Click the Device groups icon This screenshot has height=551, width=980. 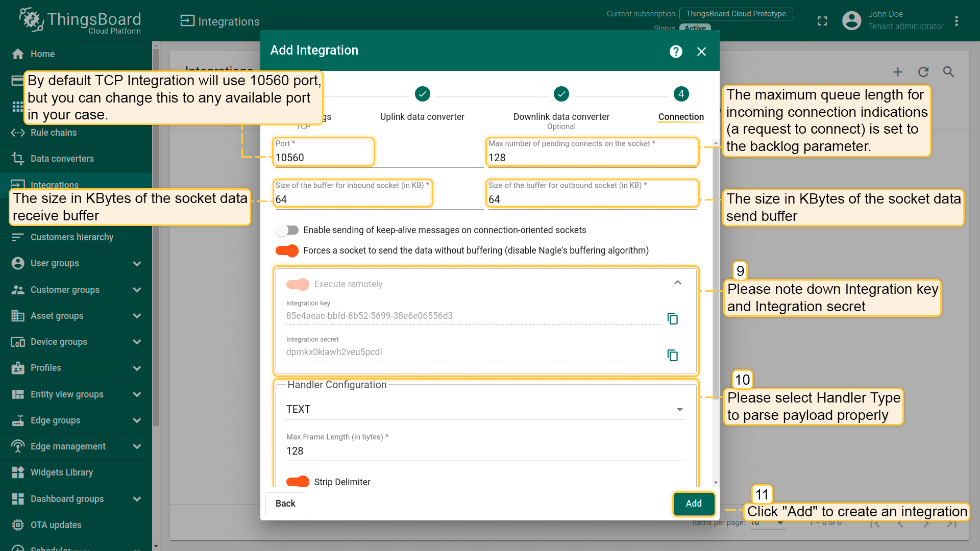18,342
